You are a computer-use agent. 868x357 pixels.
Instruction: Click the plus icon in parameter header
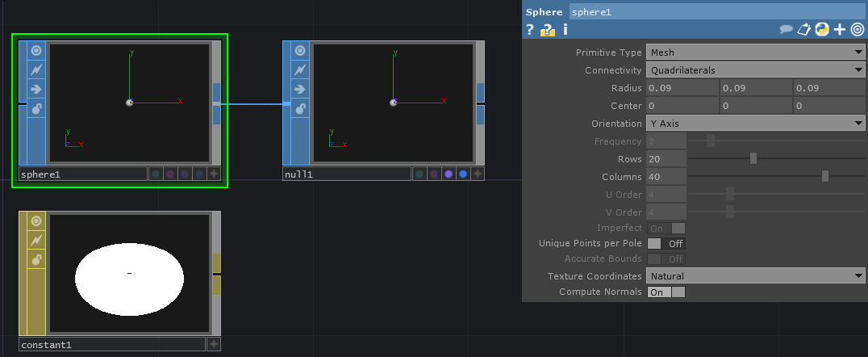coord(840,30)
